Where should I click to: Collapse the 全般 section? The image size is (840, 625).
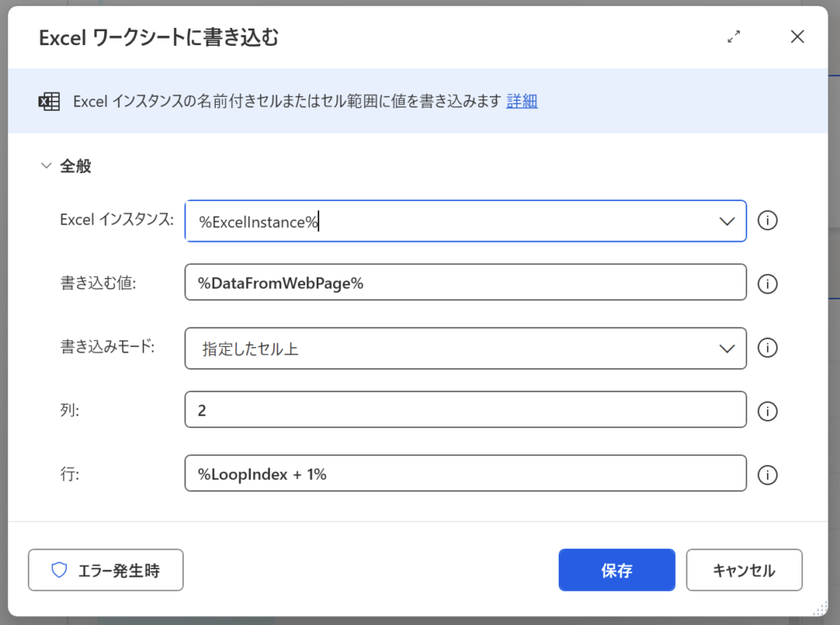[x=47, y=167]
